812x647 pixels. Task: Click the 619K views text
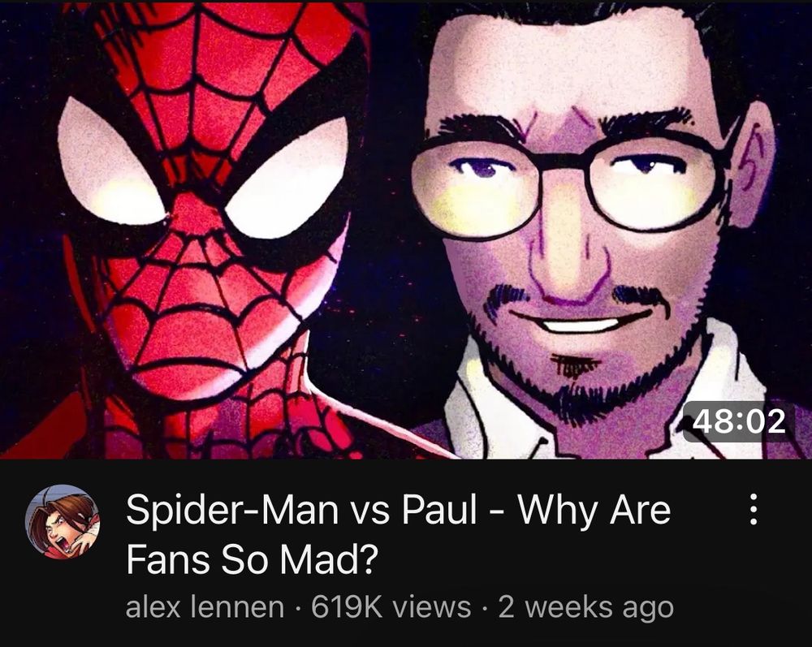(391, 607)
